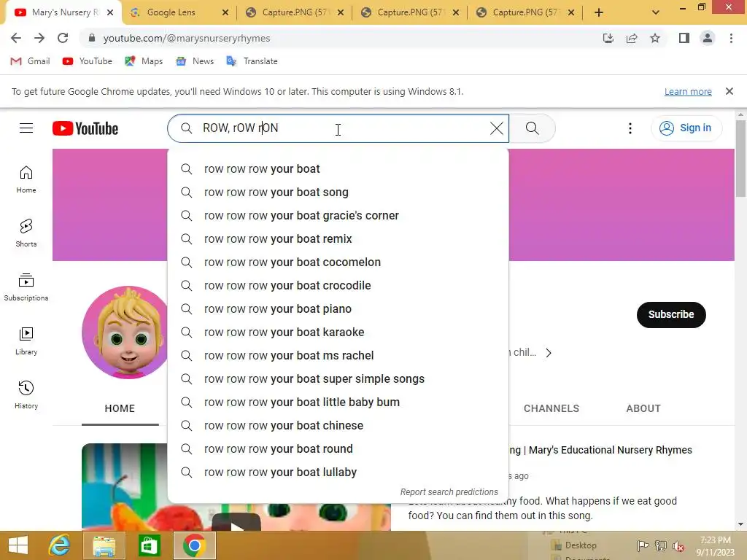Click the magnifier search button

pos(532,128)
